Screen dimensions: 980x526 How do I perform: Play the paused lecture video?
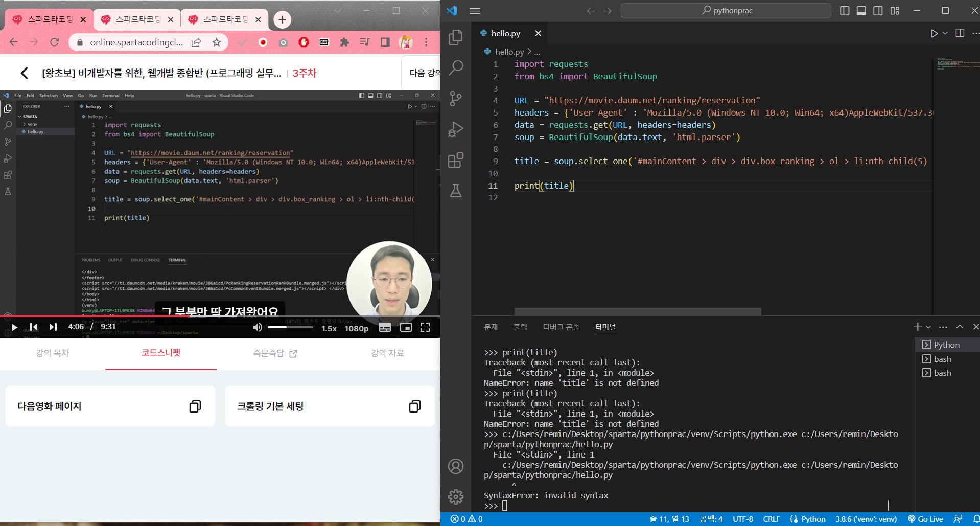click(14, 327)
